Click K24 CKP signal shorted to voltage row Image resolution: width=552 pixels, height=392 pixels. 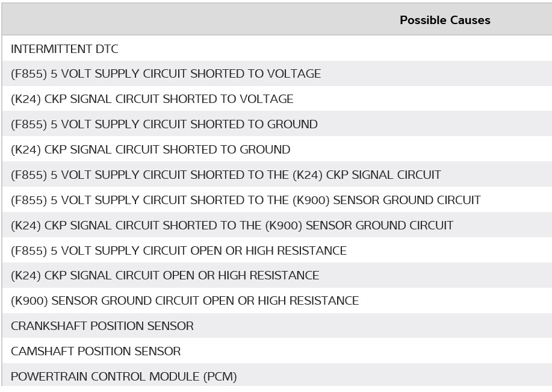(x=152, y=99)
